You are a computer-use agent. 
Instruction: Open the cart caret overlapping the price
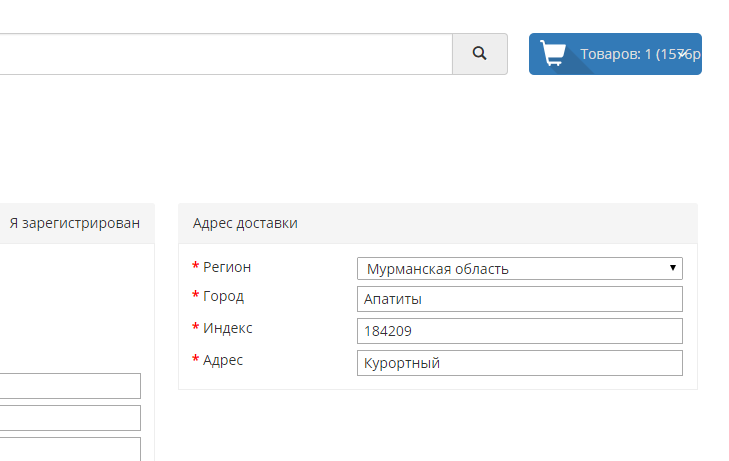coord(681,54)
